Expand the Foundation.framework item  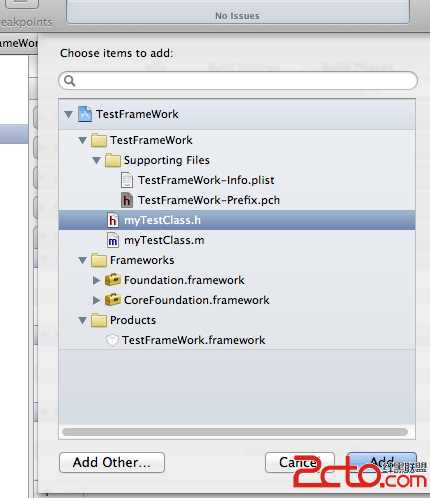(x=96, y=280)
